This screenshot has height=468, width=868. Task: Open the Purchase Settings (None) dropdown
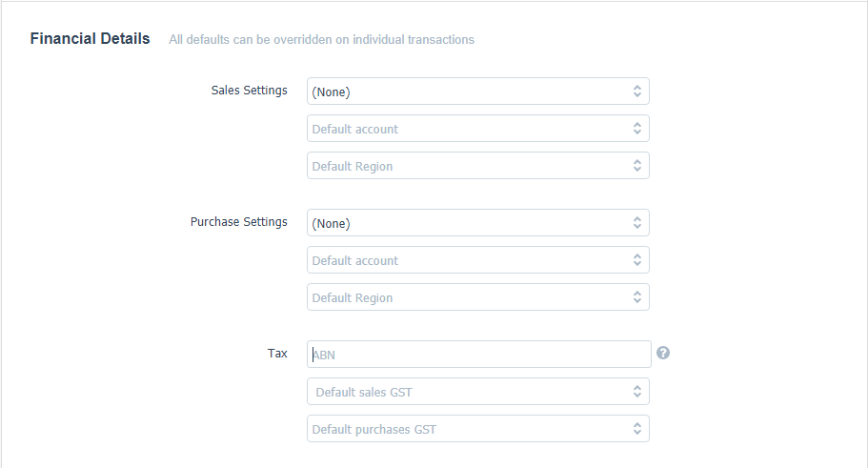click(477, 223)
